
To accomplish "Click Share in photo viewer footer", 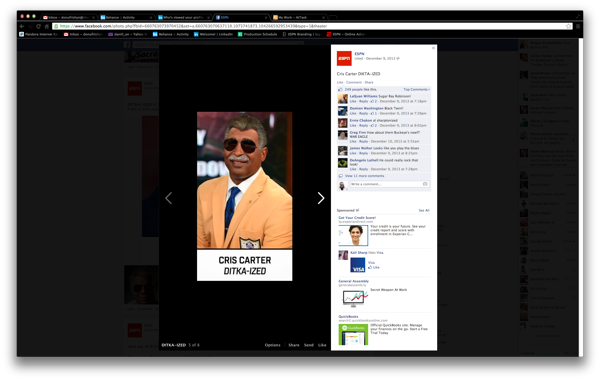I will click(293, 345).
